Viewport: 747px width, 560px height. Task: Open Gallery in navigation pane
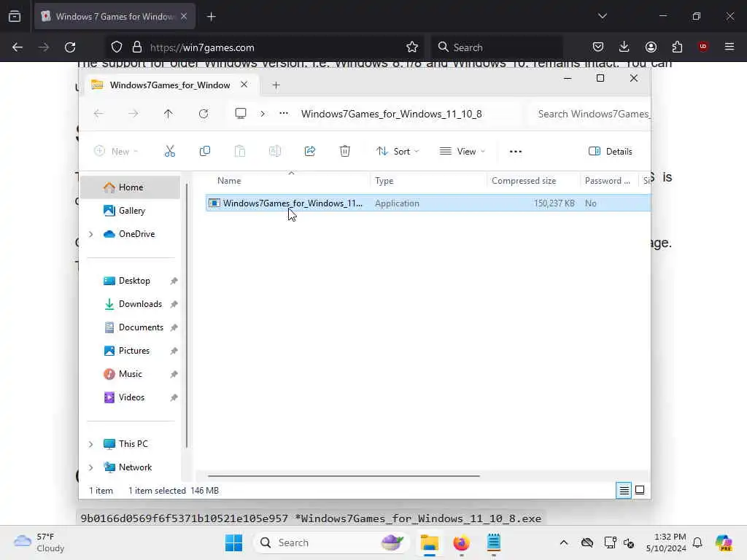[130, 211]
